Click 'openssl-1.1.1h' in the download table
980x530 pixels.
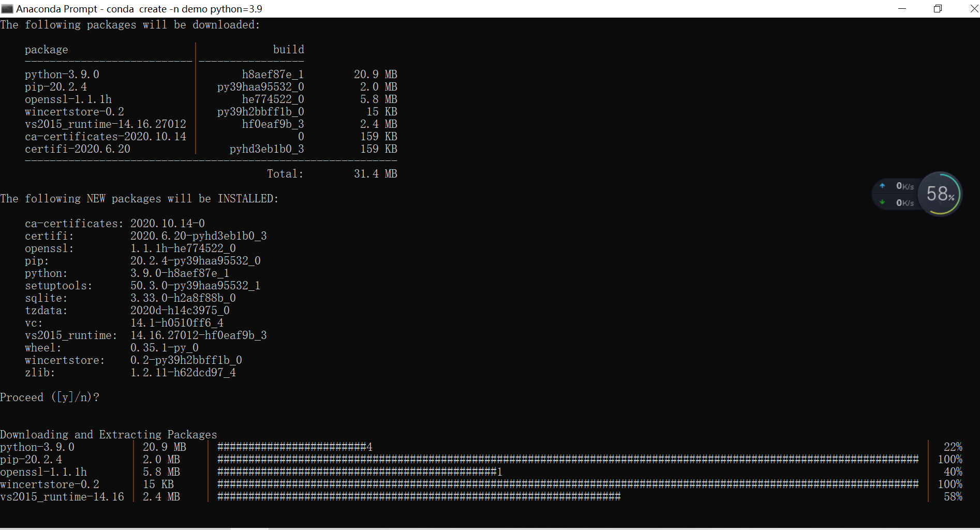[68, 99]
